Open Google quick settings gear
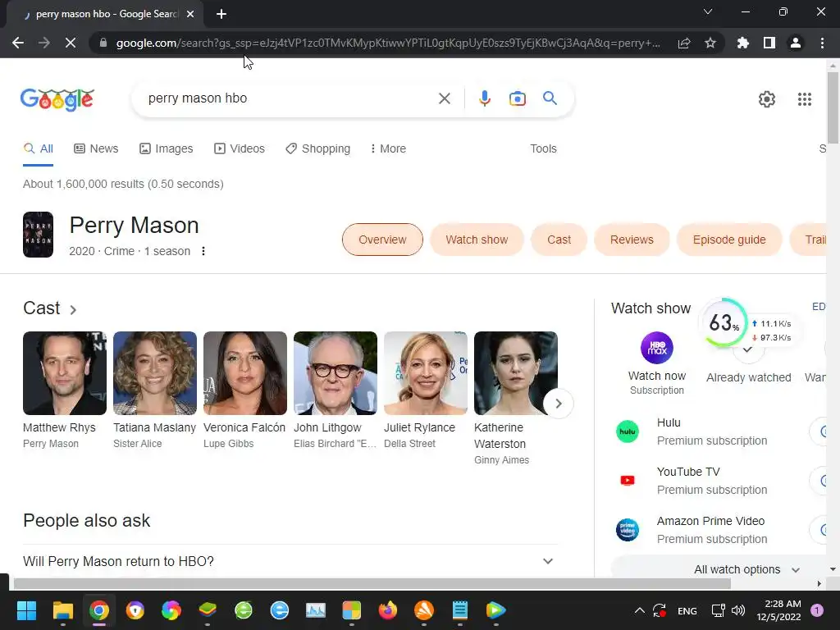 tap(767, 99)
